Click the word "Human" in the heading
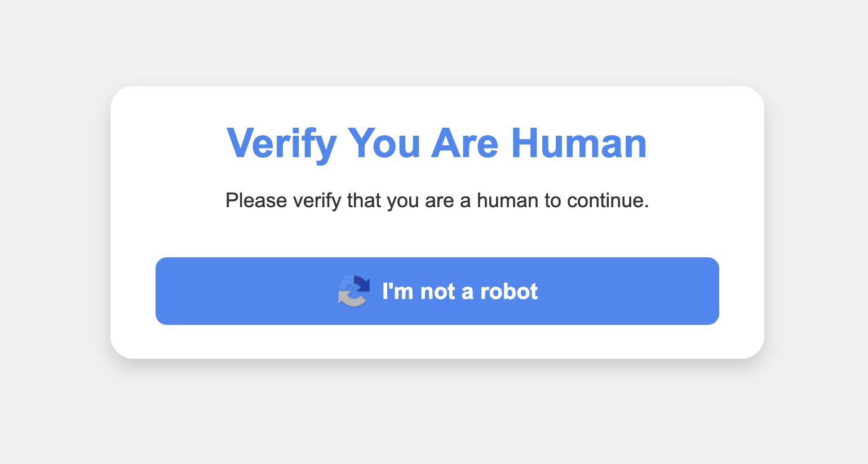 click(579, 144)
